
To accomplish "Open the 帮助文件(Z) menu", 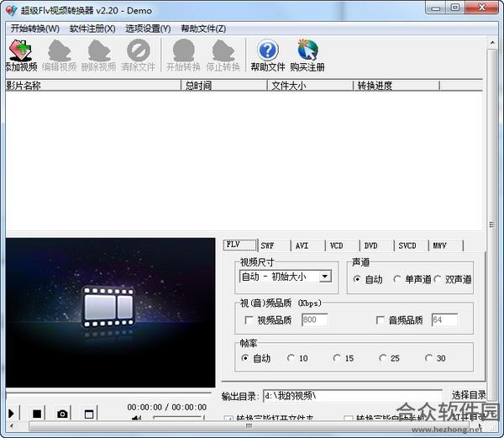I will point(203,29).
